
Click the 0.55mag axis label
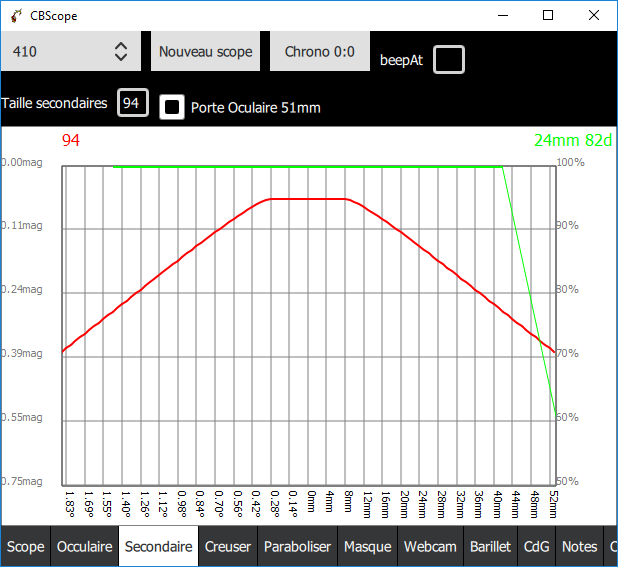[22, 417]
